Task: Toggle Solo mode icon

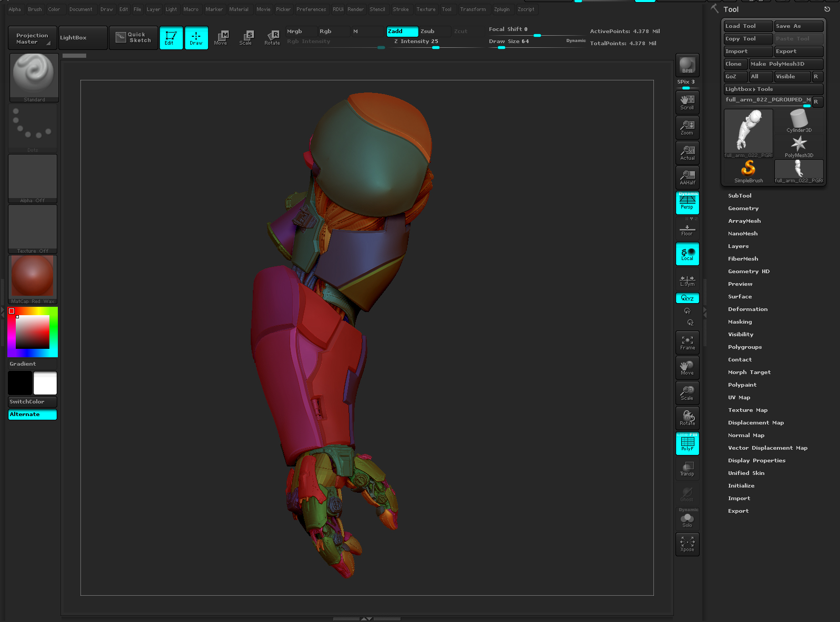Action: [687, 520]
